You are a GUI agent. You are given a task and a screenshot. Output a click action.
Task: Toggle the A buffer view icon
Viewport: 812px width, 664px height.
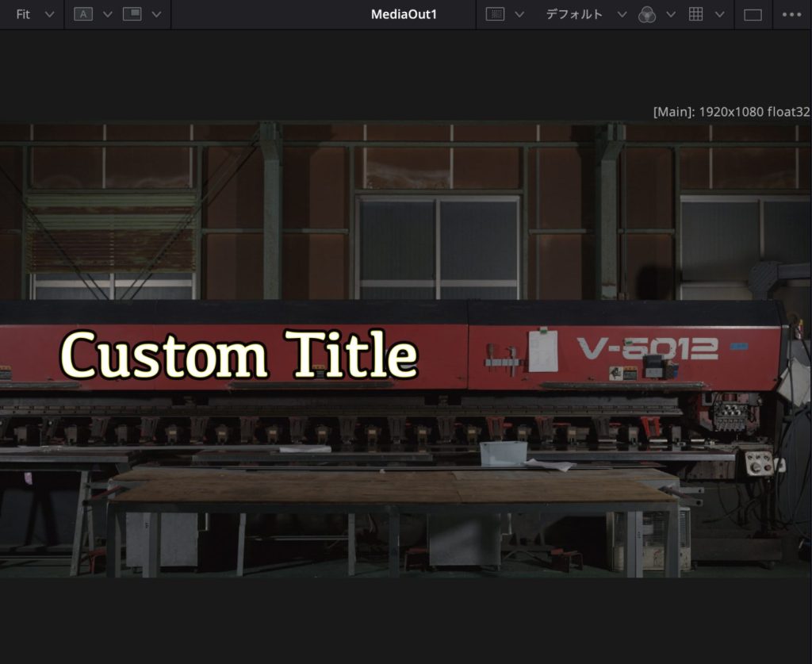click(x=83, y=14)
